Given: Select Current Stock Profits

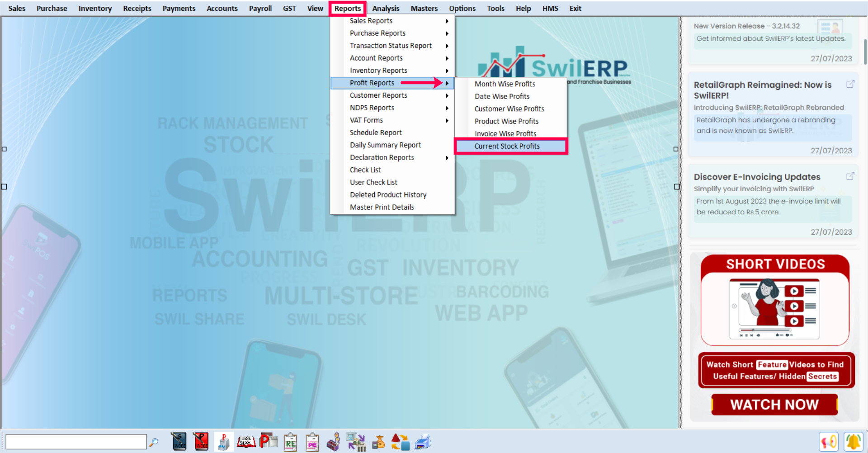Looking at the screenshot, I should pyautogui.click(x=511, y=146).
